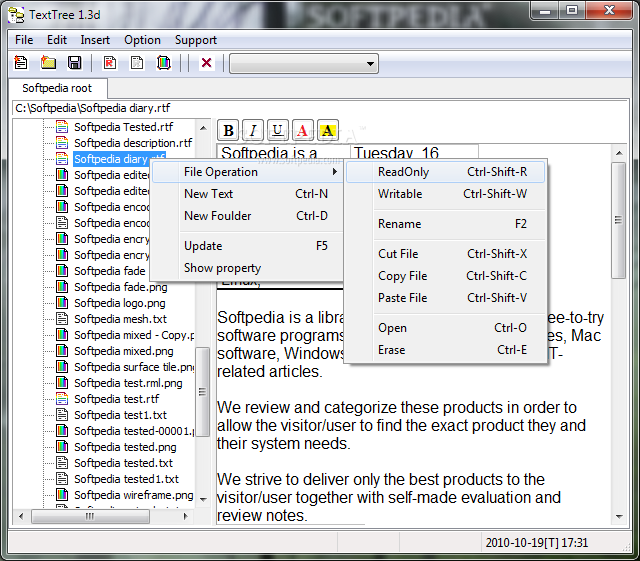The width and height of the screenshot is (640, 561).
Task: Click text editor scrollbar down arrow
Action: click(x=619, y=517)
